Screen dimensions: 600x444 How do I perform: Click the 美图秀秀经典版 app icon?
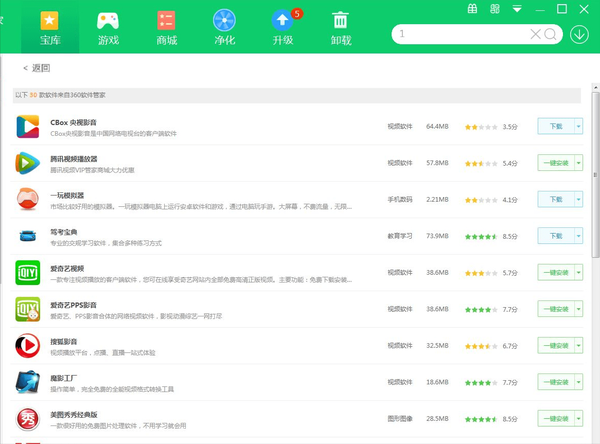tap(28, 419)
